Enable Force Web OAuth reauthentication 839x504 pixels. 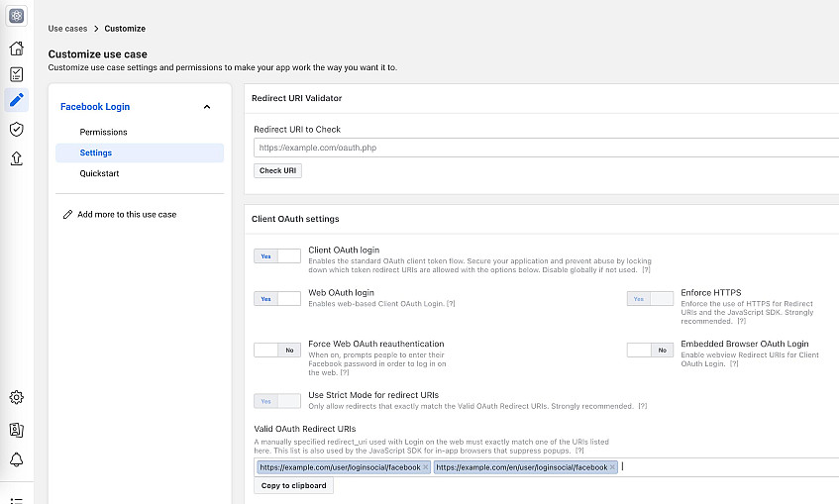click(277, 350)
